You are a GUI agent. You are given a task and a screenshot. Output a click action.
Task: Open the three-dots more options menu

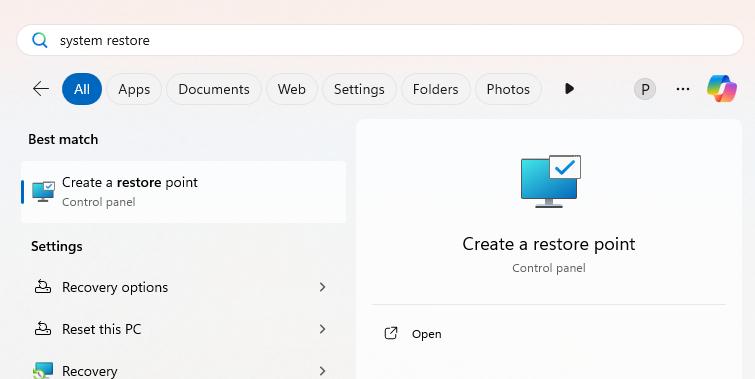(683, 89)
